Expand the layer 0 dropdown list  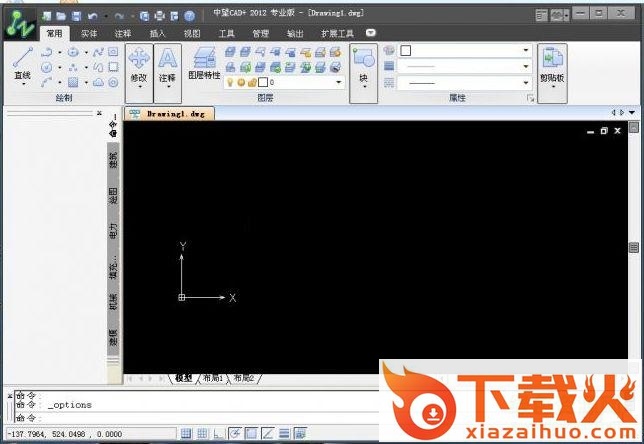pos(338,83)
